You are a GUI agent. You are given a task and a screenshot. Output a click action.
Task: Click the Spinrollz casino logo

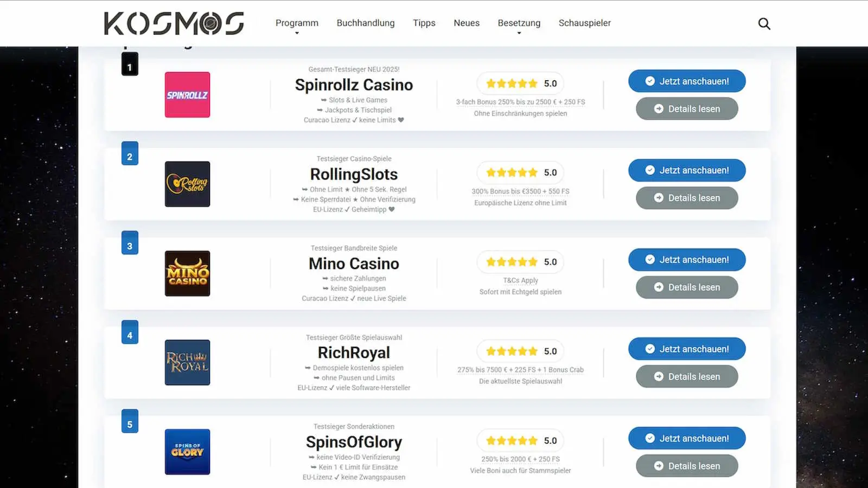pos(187,95)
